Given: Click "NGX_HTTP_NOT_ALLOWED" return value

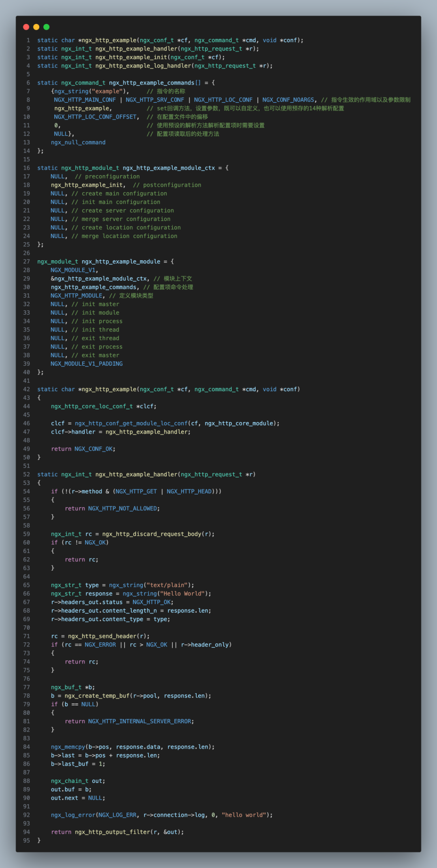Looking at the screenshot, I should [123, 509].
